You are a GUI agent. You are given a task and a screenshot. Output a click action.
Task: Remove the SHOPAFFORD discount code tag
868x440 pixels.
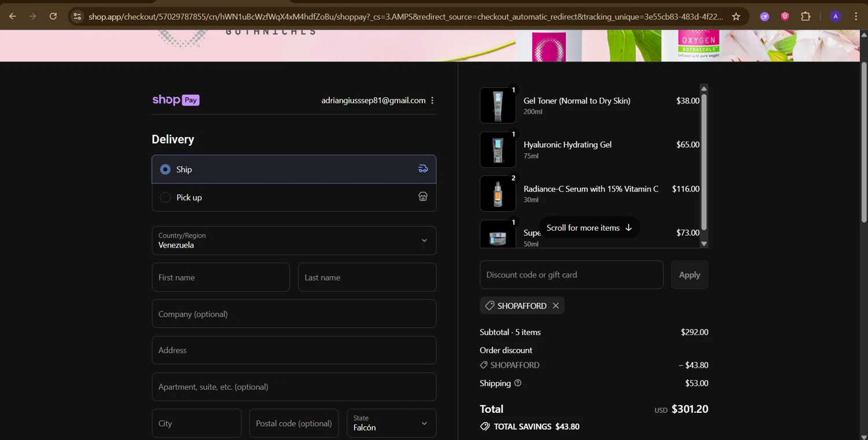(556, 305)
